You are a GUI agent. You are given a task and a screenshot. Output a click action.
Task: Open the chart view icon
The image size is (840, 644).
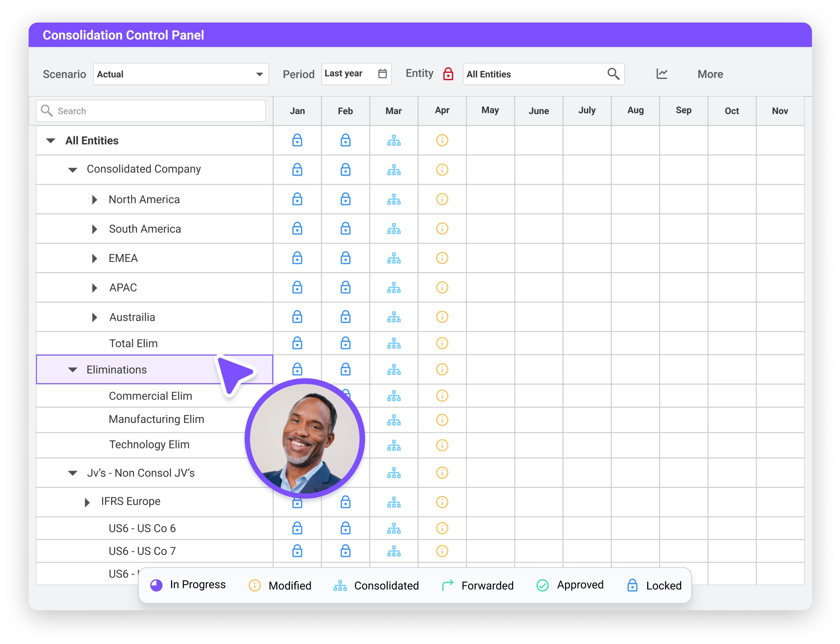[662, 74]
